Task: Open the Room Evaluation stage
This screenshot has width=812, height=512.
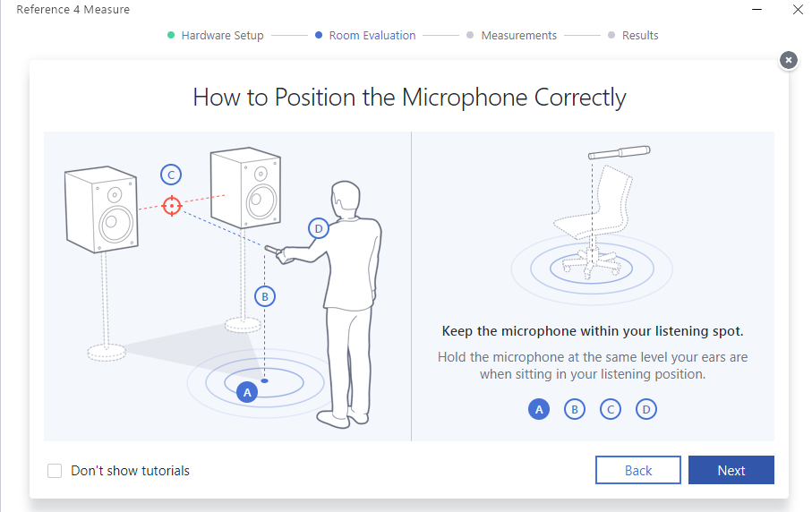Action: pyautogui.click(x=365, y=35)
